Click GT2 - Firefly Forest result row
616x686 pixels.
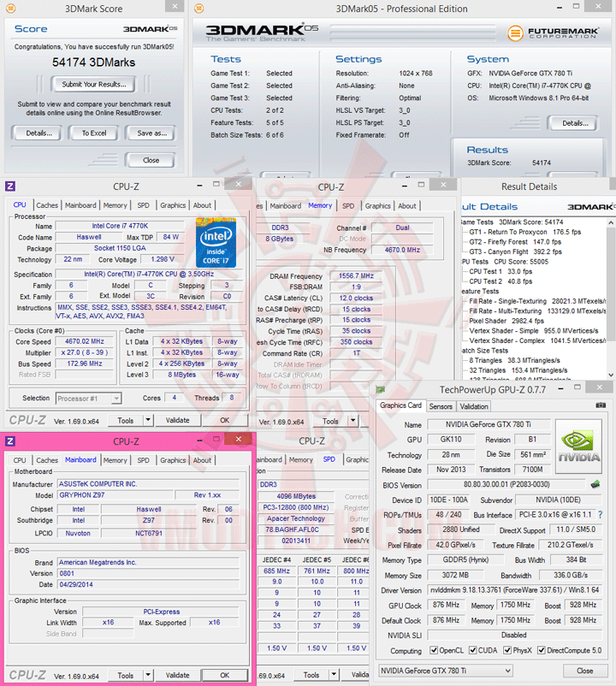tap(515, 242)
